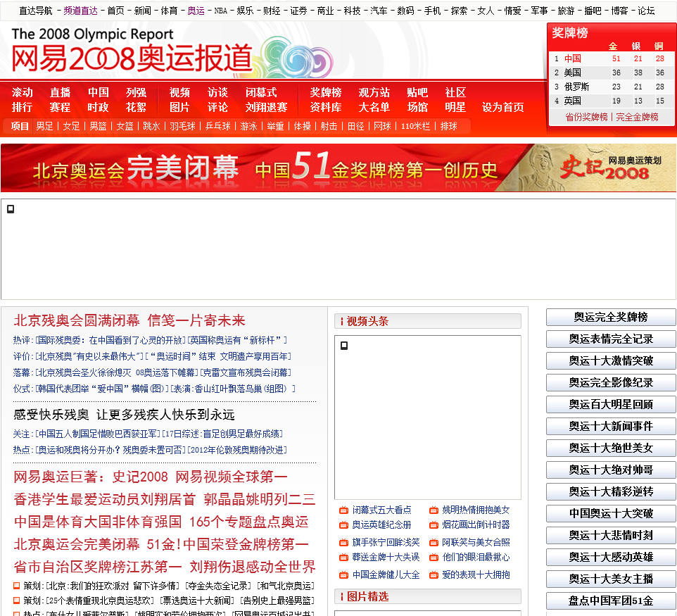Image resolution: width=677 pixels, height=616 pixels.
Task: Select 男足 in the sports row
Action: click(x=44, y=126)
